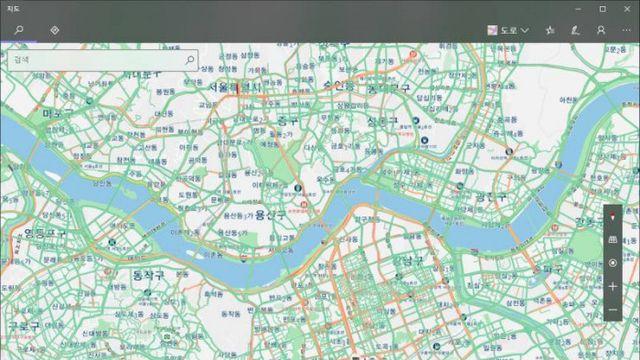640x360 pixels.
Task: Expand the 도로 map view dropdown
Action: 508,30
